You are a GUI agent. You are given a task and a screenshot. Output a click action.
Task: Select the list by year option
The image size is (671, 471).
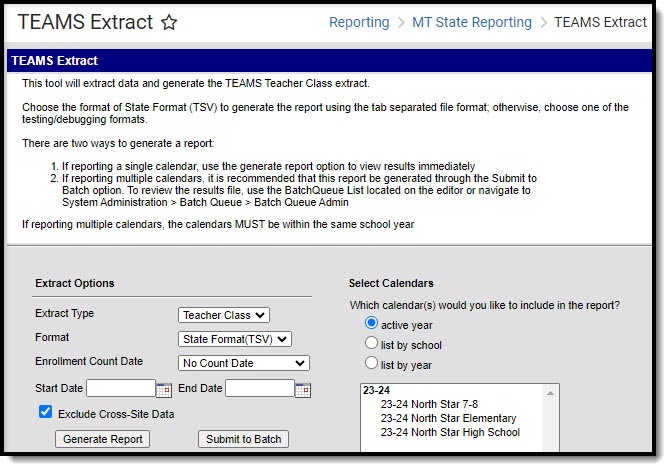pyautogui.click(x=371, y=363)
